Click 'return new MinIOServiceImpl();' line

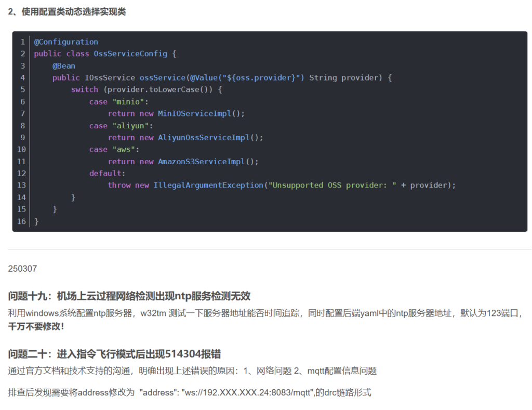click(176, 114)
